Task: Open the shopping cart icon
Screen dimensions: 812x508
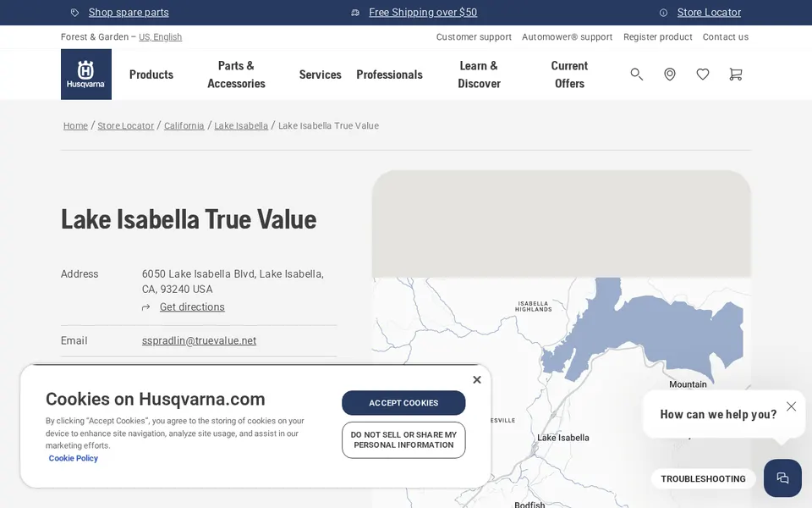Action: pyautogui.click(x=735, y=75)
